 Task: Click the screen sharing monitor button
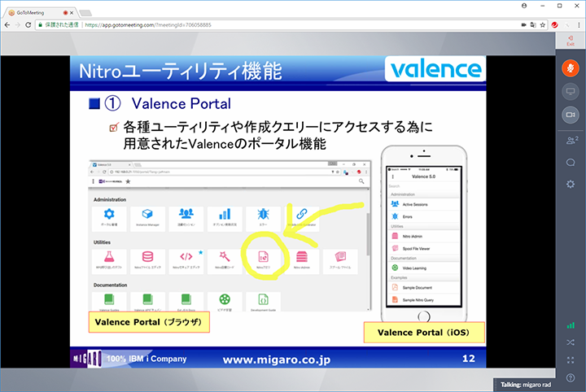click(x=571, y=91)
